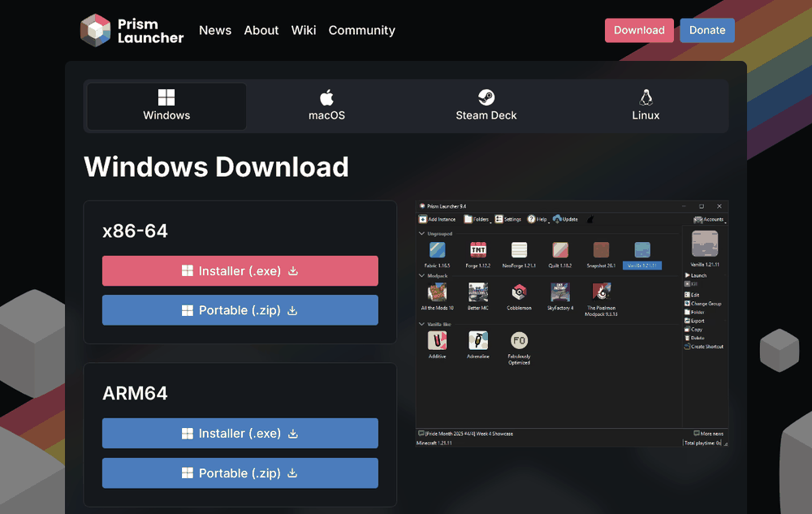
Task: Click Change Group in instance sidebar
Action: pyautogui.click(x=702, y=304)
